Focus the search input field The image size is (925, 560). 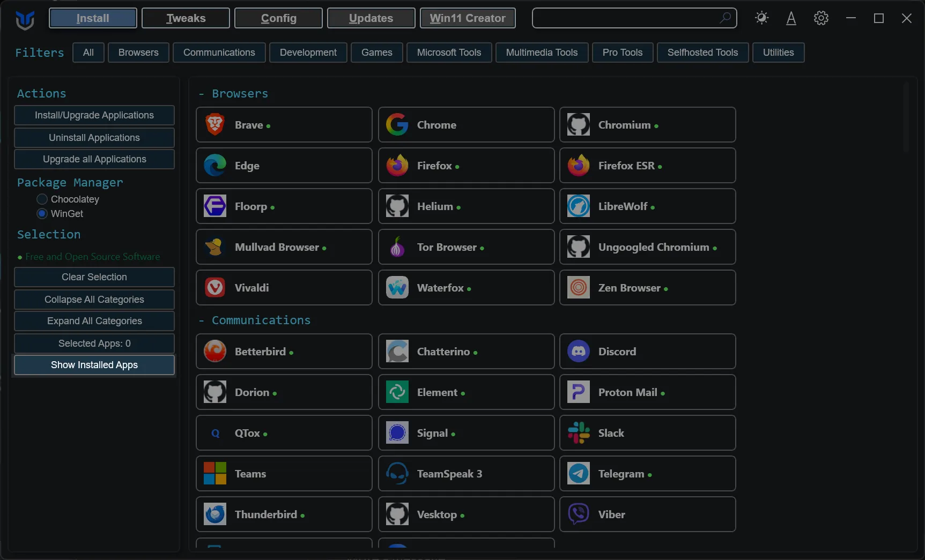click(x=634, y=18)
